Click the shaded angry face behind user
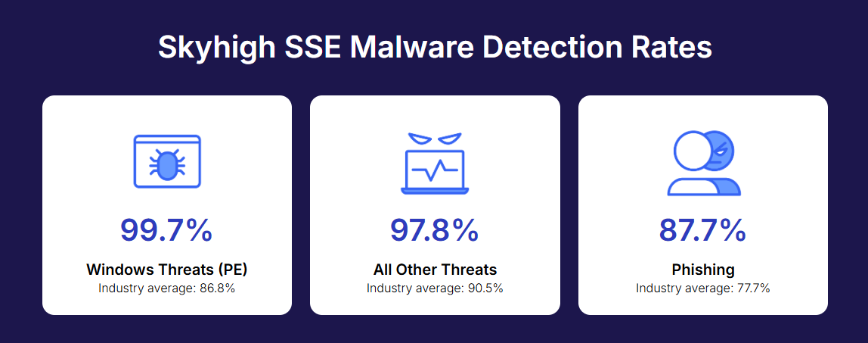 coord(721,151)
